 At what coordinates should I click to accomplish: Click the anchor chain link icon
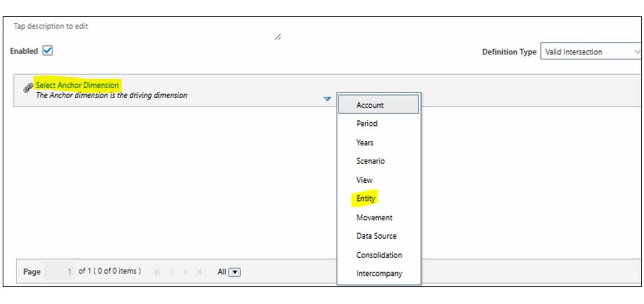28,87
